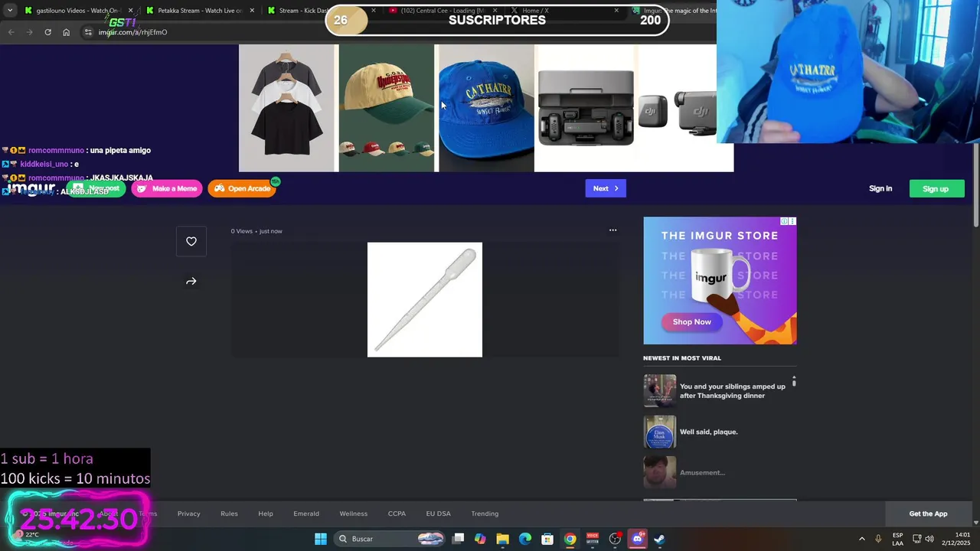Switch to the gastilouno Videos tab
This screenshot has width=980, height=551.
coord(79,11)
